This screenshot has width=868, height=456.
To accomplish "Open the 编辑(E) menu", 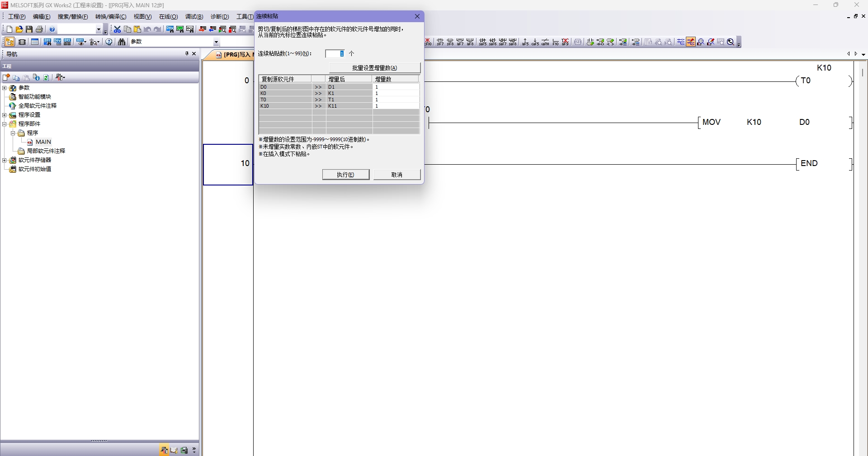I will tap(42, 17).
